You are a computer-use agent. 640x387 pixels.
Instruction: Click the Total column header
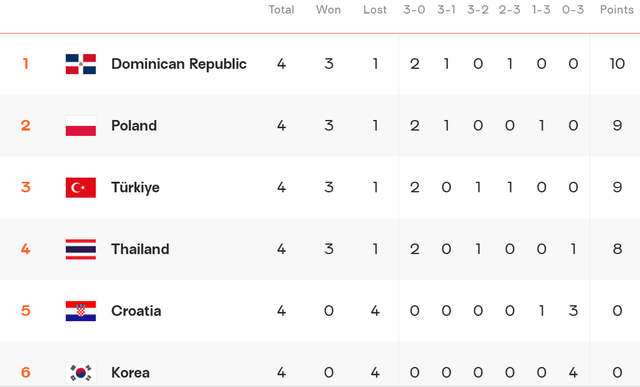pyautogui.click(x=281, y=10)
